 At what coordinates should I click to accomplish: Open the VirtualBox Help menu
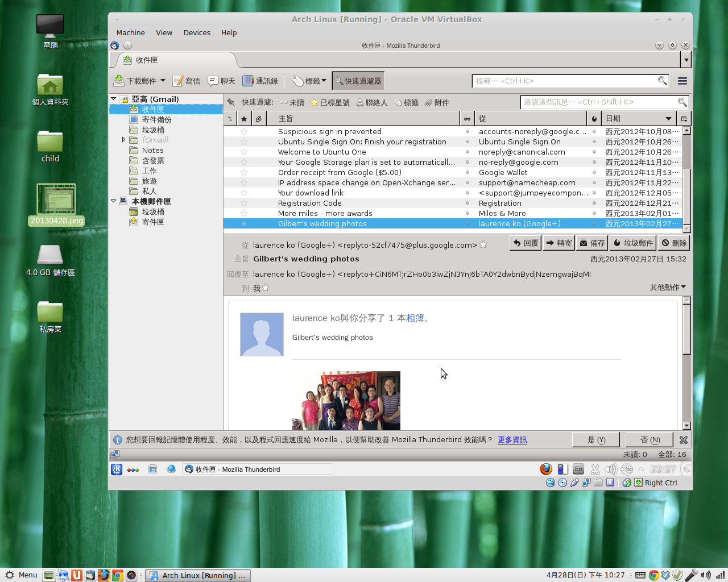229,33
